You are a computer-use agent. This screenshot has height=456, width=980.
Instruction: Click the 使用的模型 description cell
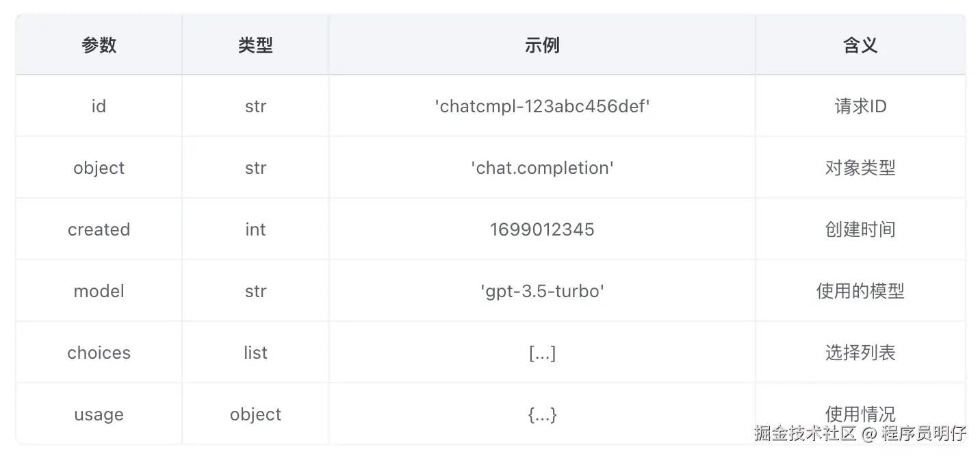tap(860, 291)
